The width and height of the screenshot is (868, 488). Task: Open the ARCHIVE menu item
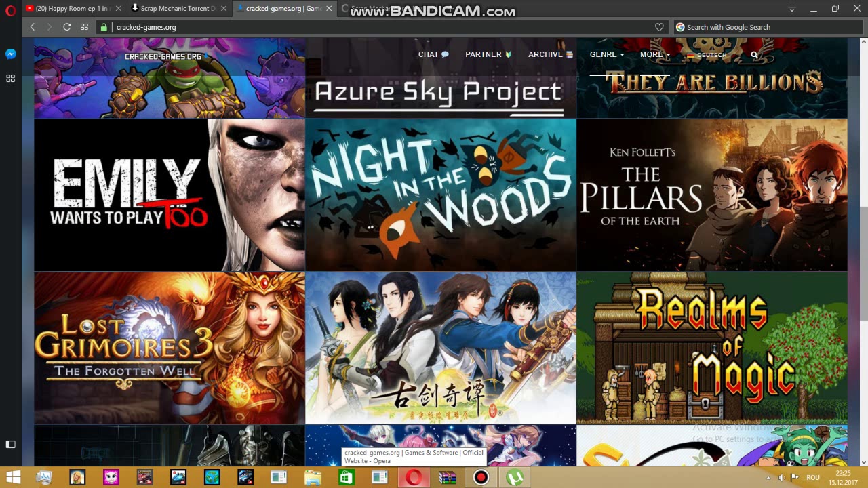coord(551,54)
